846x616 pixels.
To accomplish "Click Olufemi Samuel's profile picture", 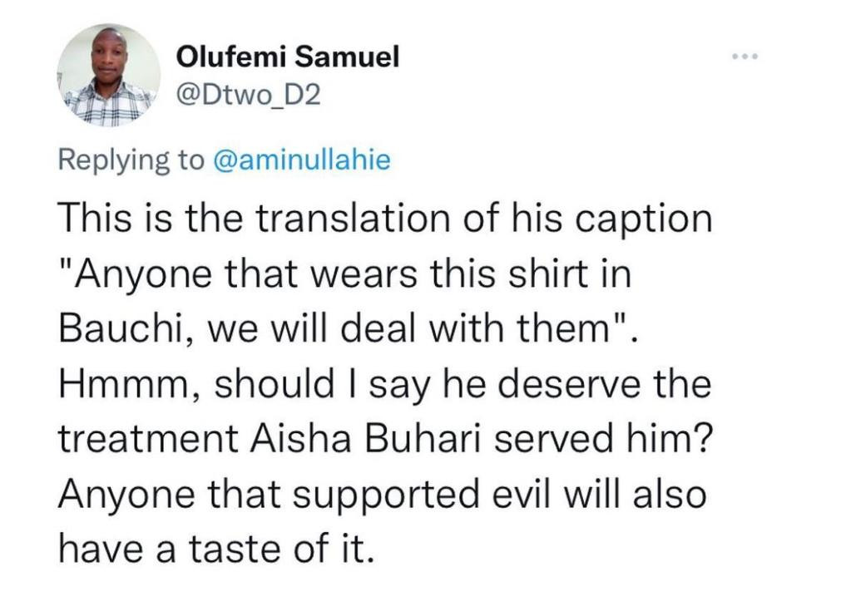I will click(108, 75).
